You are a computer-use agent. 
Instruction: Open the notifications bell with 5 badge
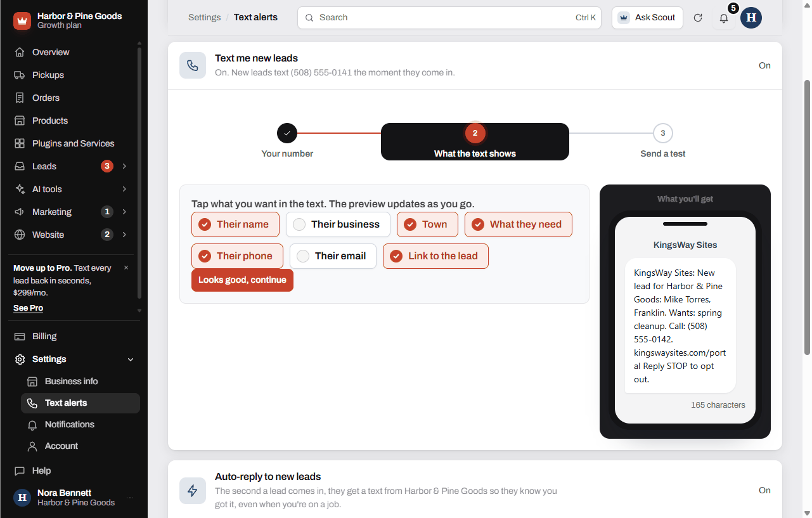(724, 18)
